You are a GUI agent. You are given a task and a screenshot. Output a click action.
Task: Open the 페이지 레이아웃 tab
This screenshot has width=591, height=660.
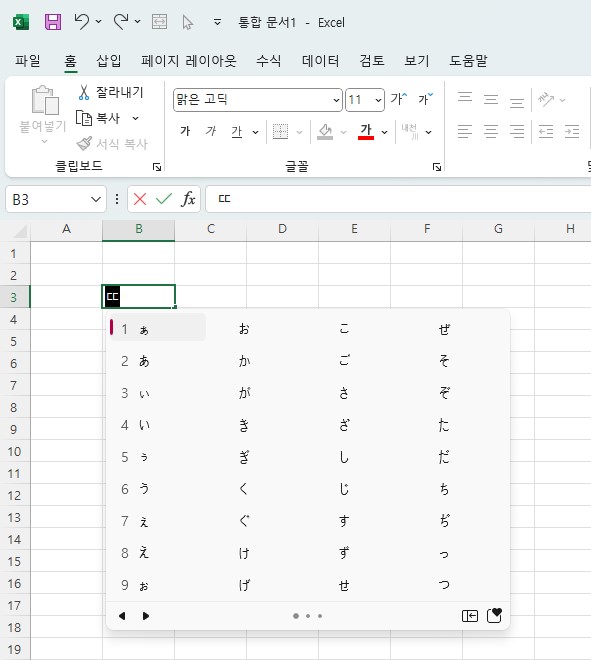pyautogui.click(x=189, y=61)
